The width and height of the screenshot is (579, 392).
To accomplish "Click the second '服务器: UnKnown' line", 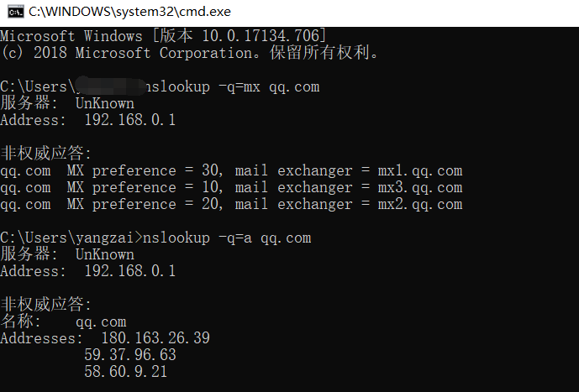I will point(67,254).
